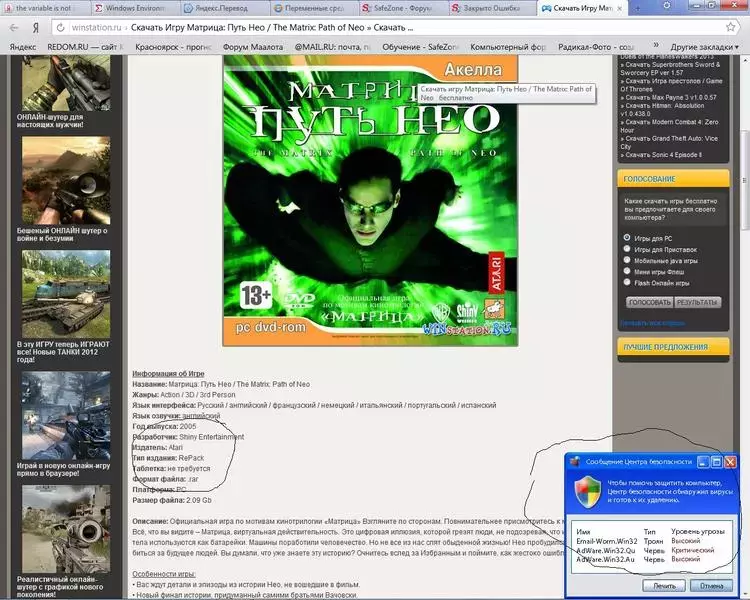Go back with the browser back arrow
Image resolution: width=750 pixels, height=600 pixels.
13,28
